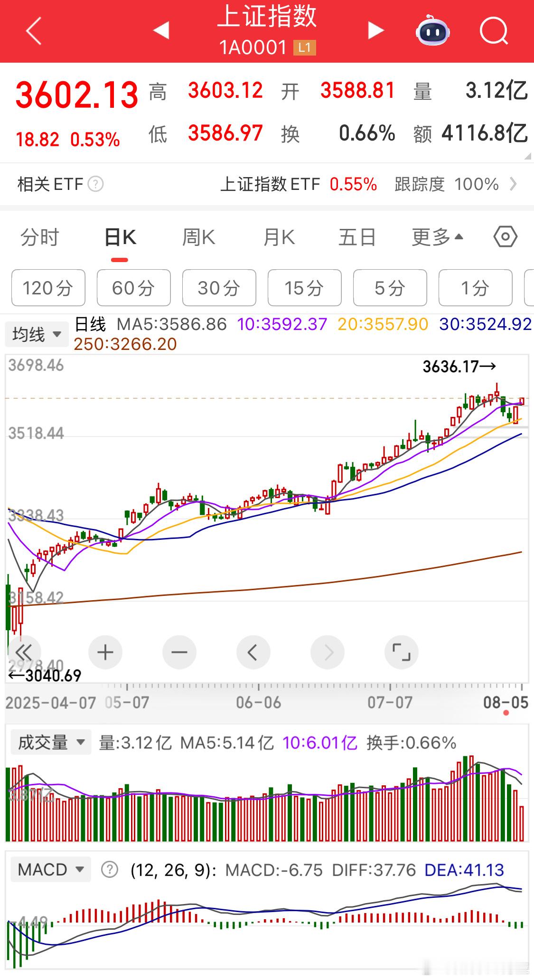The height and width of the screenshot is (980, 534).
Task: Click turnover amount 4116.8亿
Action: [x=485, y=133]
